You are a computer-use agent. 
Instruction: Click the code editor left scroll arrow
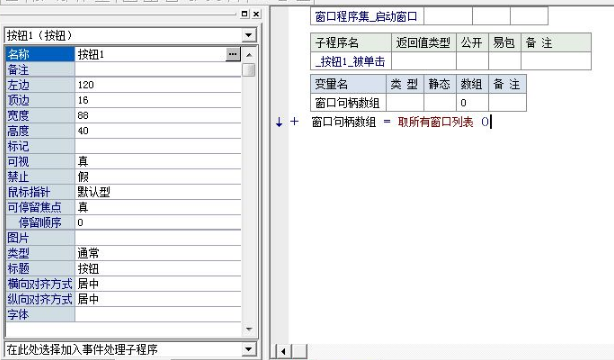point(283,351)
